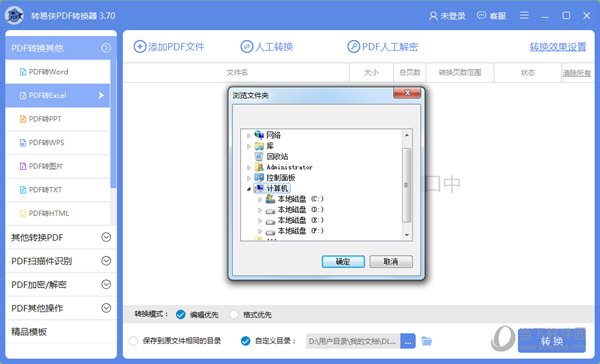600x364 pixels.
Task: Click the PDF转WPS file icon
Action: coord(23,143)
